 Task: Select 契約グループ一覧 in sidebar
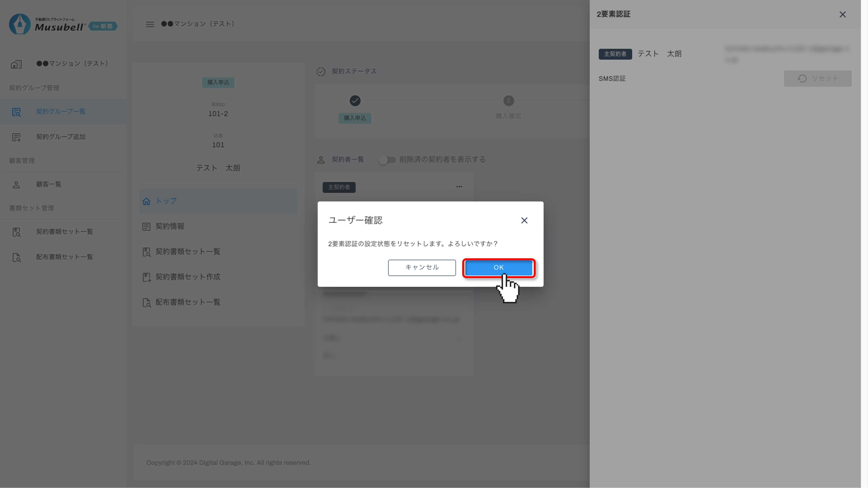tap(61, 112)
